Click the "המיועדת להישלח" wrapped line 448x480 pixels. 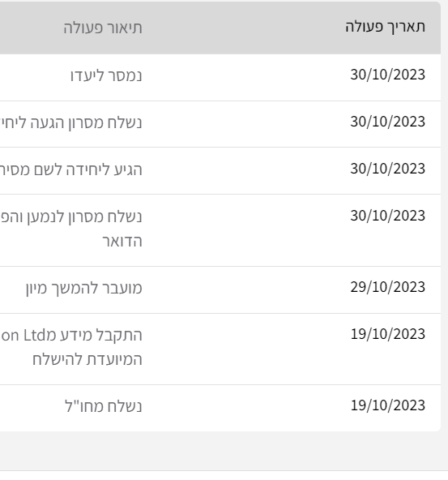(87, 359)
